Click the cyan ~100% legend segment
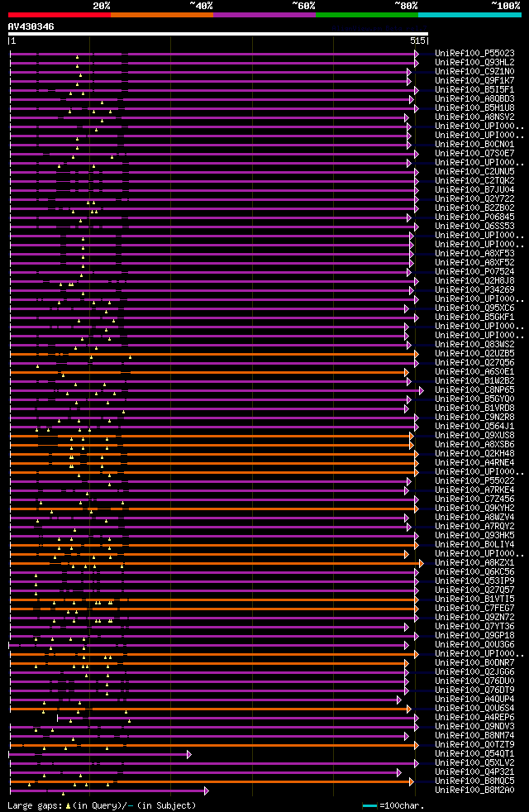The width and height of the screenshot is (529, 812). coord(469,15)
